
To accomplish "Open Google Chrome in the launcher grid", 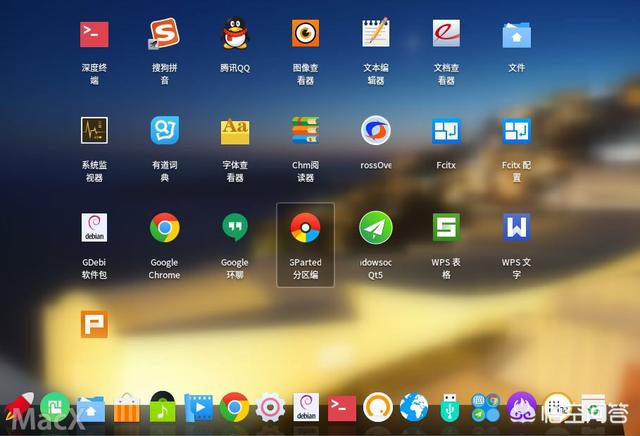I will (x=164, y=227).
